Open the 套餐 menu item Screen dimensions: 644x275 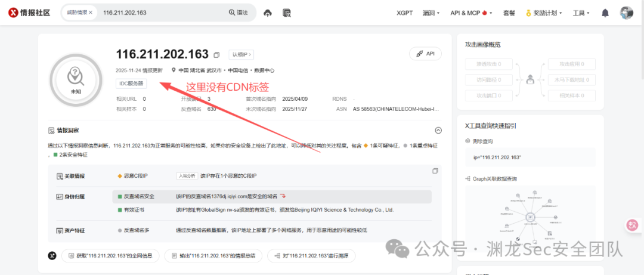(509, 13)
